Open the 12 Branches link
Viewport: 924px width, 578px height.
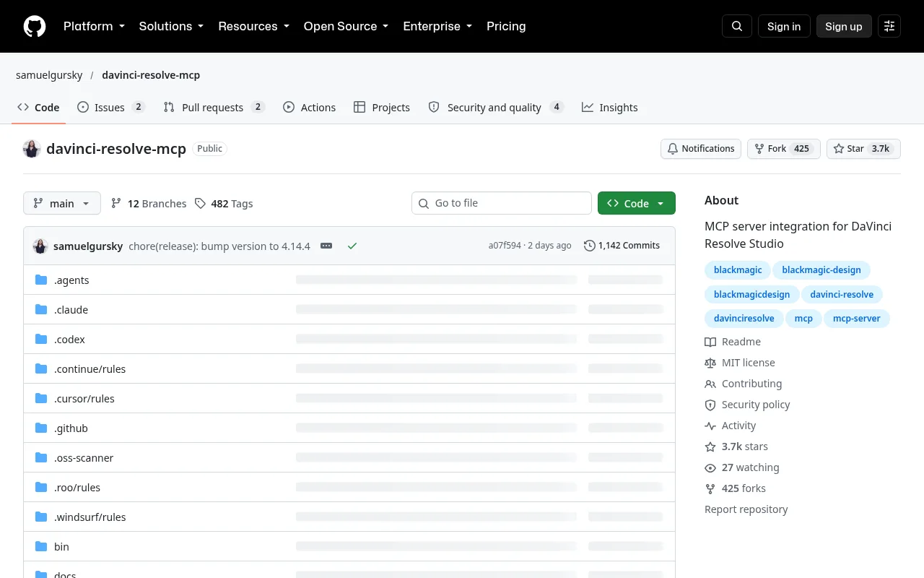coord(149,204)
